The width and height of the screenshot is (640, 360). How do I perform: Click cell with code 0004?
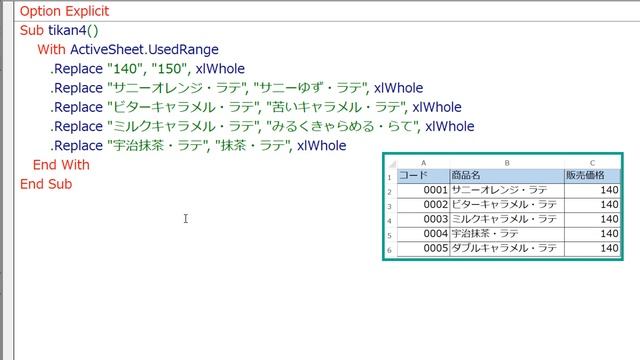point(423,234)
